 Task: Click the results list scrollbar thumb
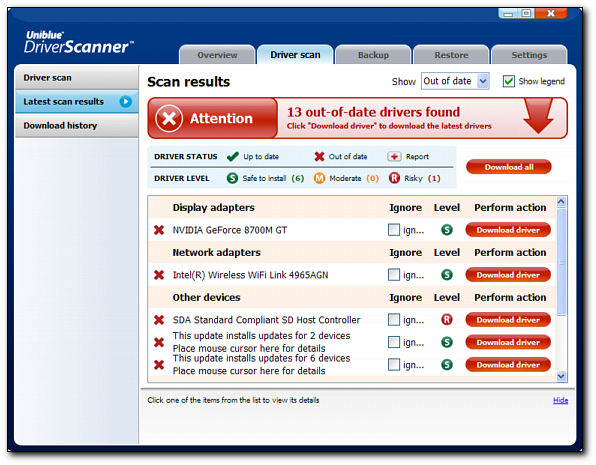(561, 262)
